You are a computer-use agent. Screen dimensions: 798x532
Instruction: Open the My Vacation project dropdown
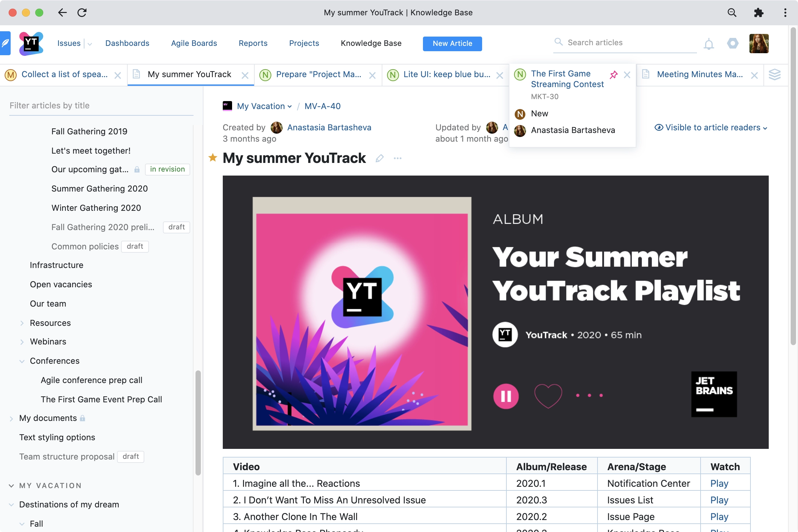point(264,106)
